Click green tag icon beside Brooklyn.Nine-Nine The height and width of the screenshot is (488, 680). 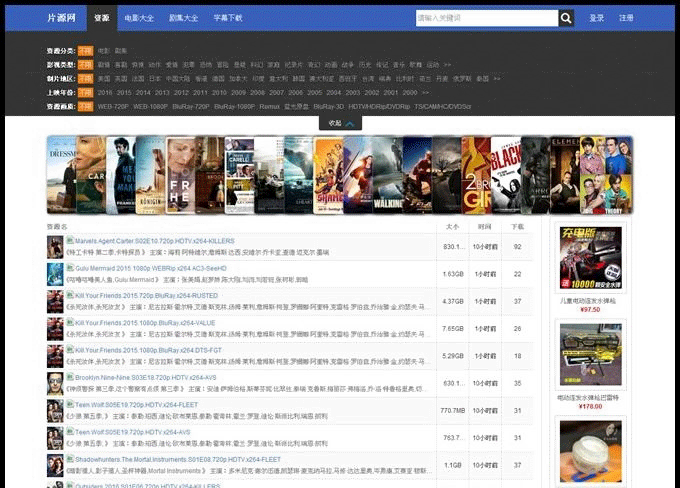[70, 377]
